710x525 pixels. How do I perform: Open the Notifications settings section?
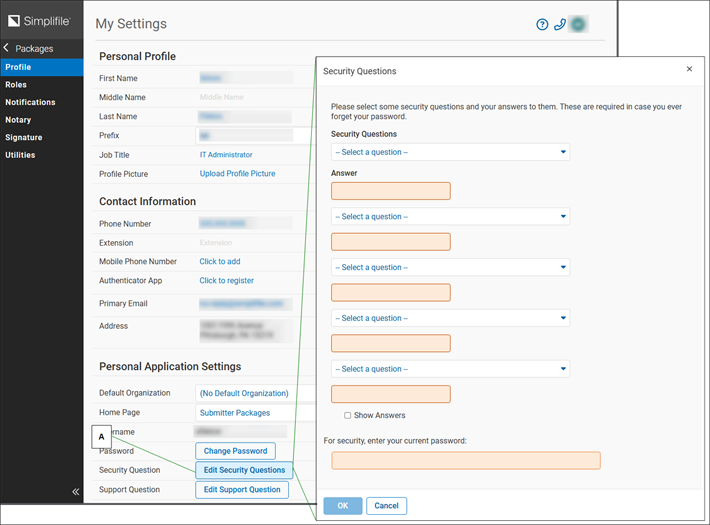(30, 102)
